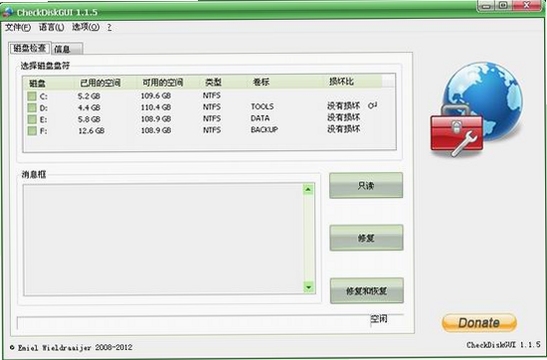Tick the checkbox for drive D:
Viewport: 547px width, 360px height.
32,107
